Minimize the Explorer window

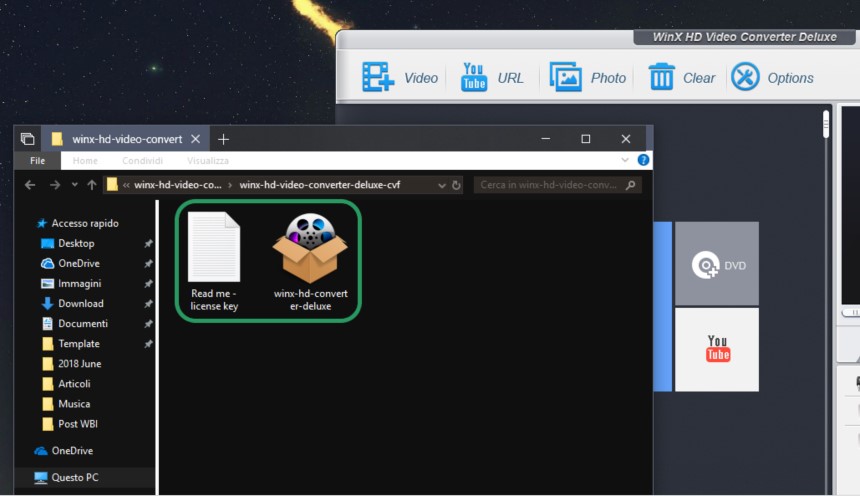546,139
